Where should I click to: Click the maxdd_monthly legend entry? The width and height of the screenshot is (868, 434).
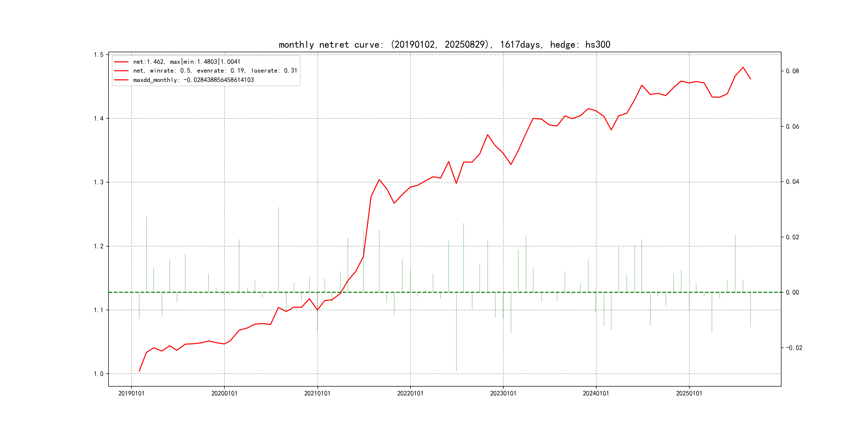pos(193,80)
